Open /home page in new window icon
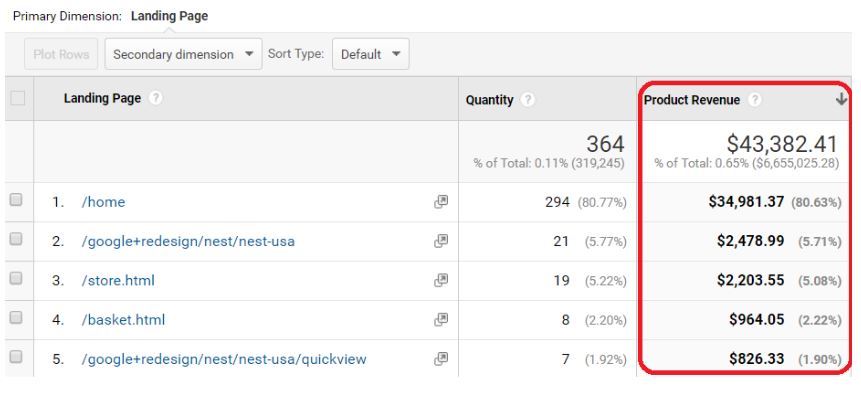The width and height of the screenshot is (861, 393). pos(440,201)
